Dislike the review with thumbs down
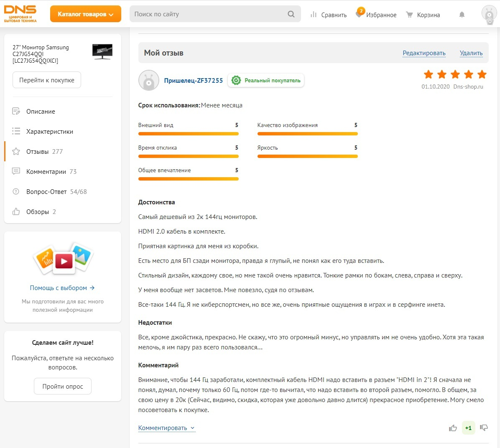The image size is (500, 448). tap(484, 428)
